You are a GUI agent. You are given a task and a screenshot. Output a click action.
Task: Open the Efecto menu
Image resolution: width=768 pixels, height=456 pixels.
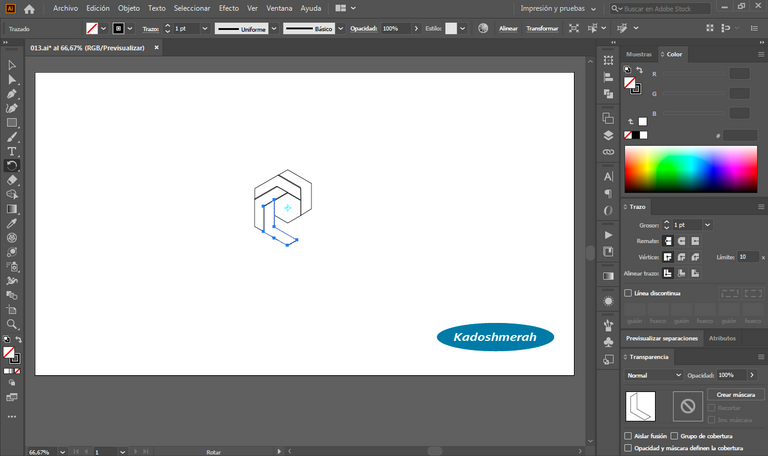click(229, 8)
